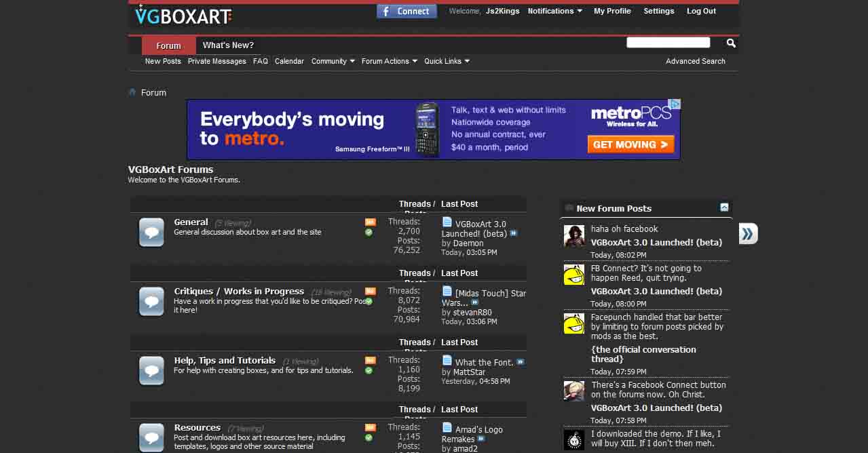Image resolution: width=868 pixels, height=453 pixels.
Task: Open Private Messages
Action: (x=216, y=61)
